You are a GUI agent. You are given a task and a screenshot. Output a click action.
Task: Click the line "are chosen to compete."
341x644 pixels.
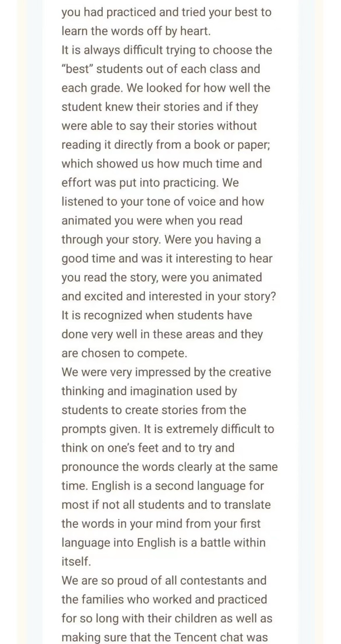124,353
